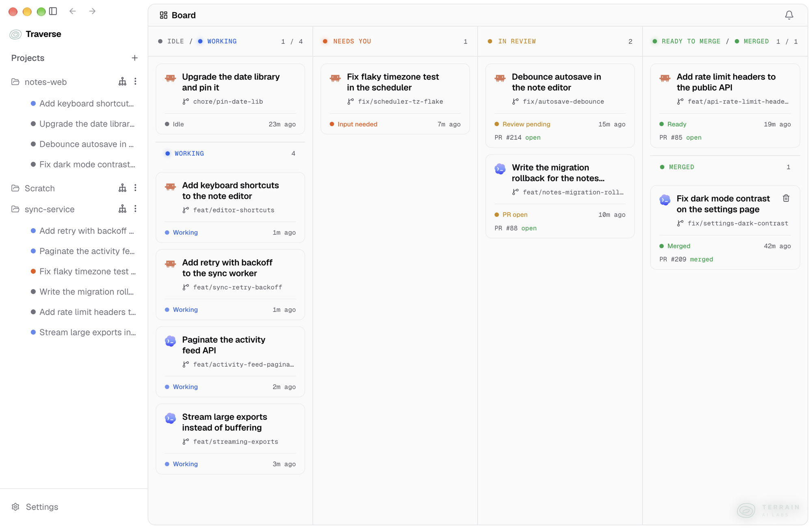The image size is (812, 529).
Task: Open the notifications bell
Action: (x=789, y=15)
